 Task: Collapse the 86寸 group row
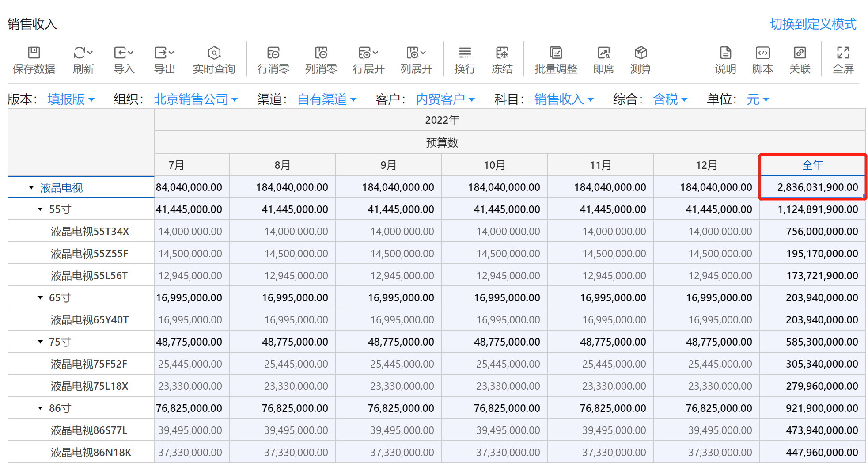(40, 408)
